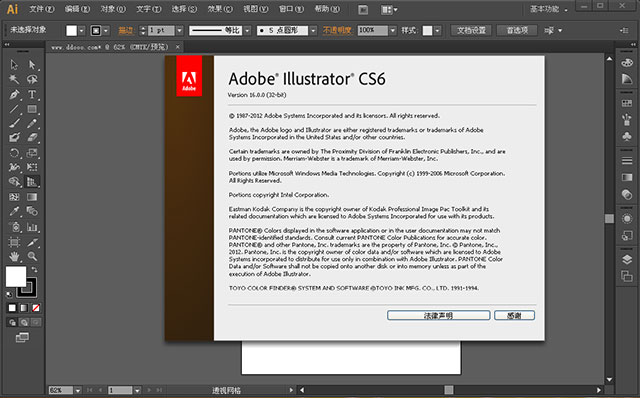The height and width of the screenshot is (398, 640).
Task: Pick the Magic Wand tool
Action: tap(14, 79)
